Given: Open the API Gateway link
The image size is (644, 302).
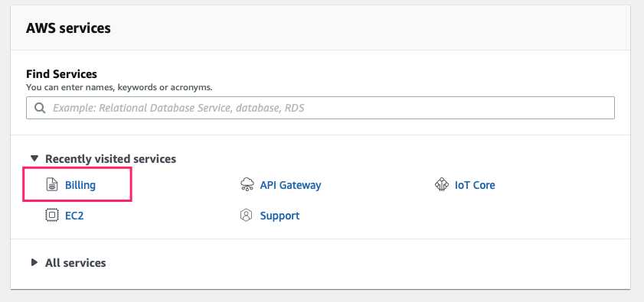Looking at the screenshot, I should [290, 185].
